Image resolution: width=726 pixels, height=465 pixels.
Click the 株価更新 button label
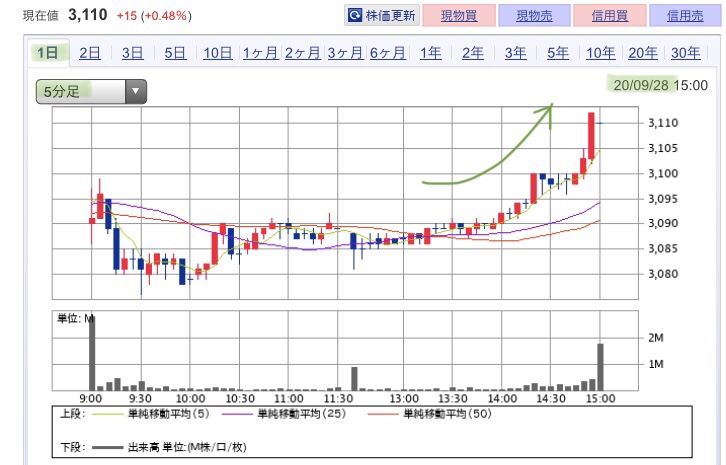(x=390, y=16)
